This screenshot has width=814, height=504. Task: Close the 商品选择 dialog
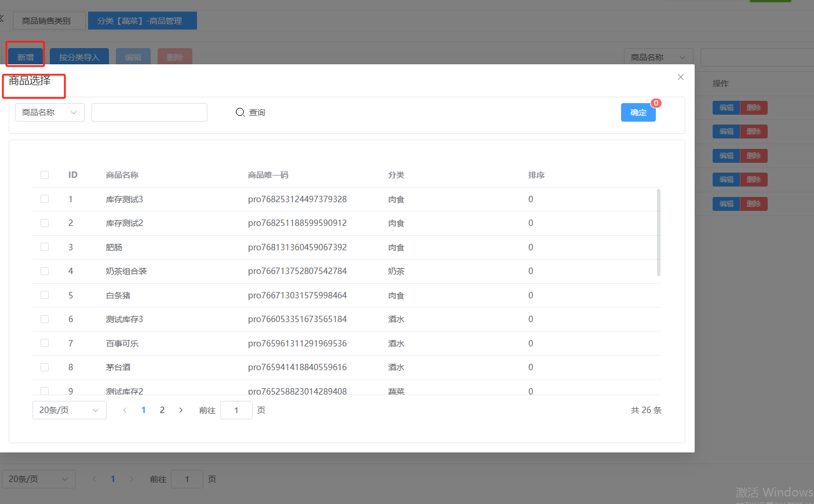pyautogui.click(x=681, y=77)
